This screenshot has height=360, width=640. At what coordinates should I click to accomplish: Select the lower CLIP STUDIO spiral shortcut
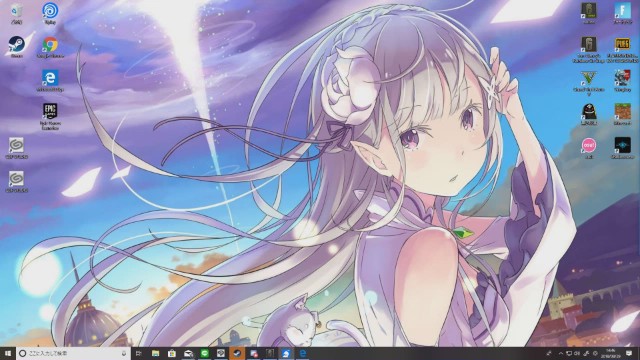point(16,181)
